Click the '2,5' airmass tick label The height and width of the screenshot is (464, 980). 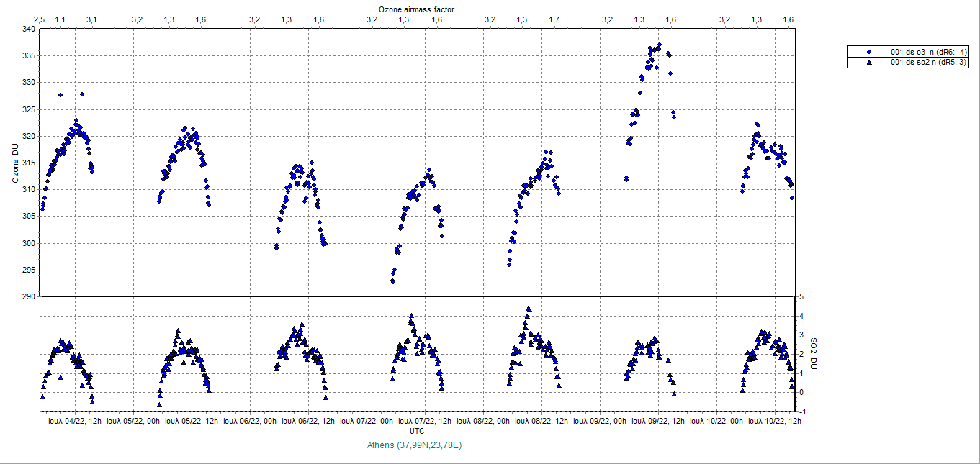[40, 19]
